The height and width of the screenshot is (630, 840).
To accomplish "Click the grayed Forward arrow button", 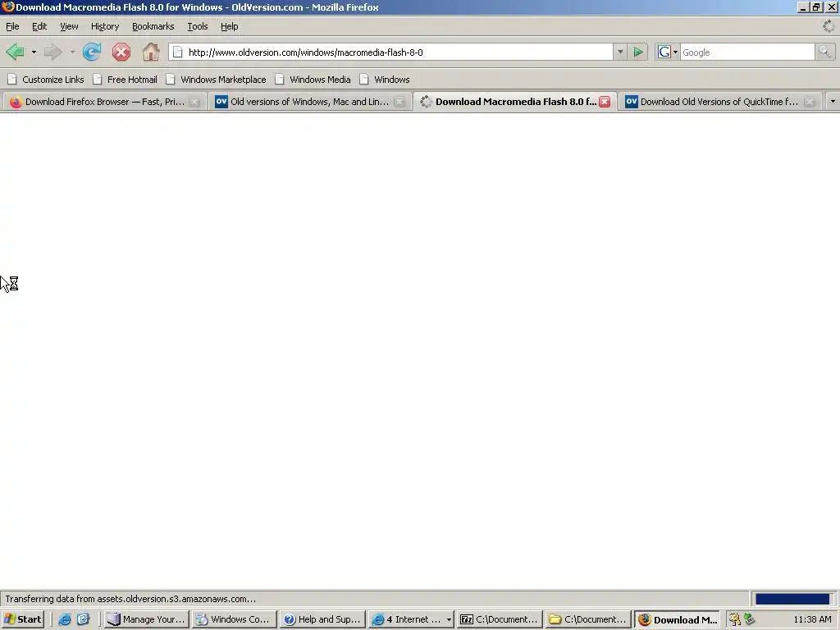I will (x=52, y=52).
